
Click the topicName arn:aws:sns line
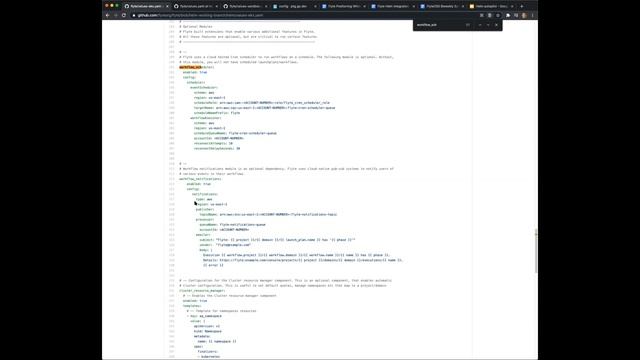(268, 214)
